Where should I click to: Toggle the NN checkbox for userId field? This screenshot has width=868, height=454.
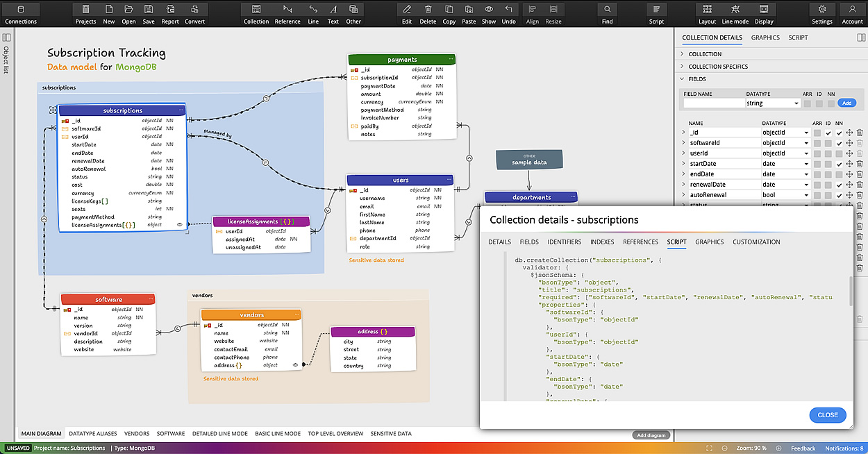click(839, 153)
